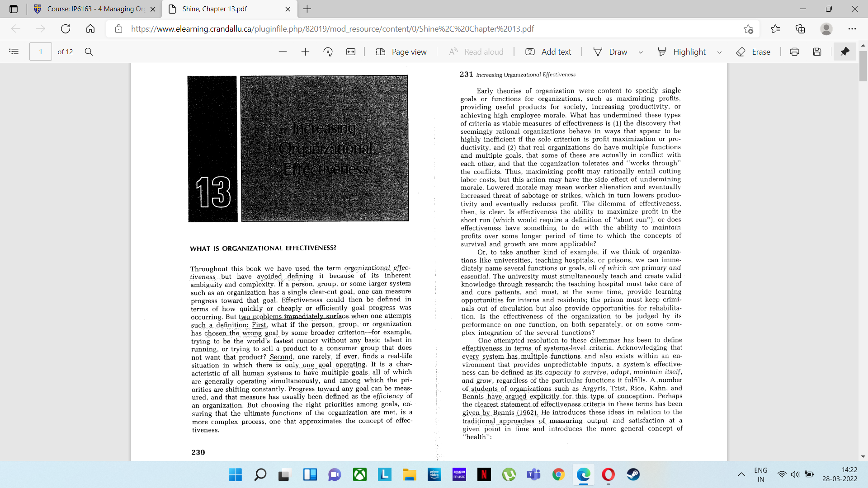Select the fit to width icon
This screenshot has height=488, width=868.
point(351,52)
